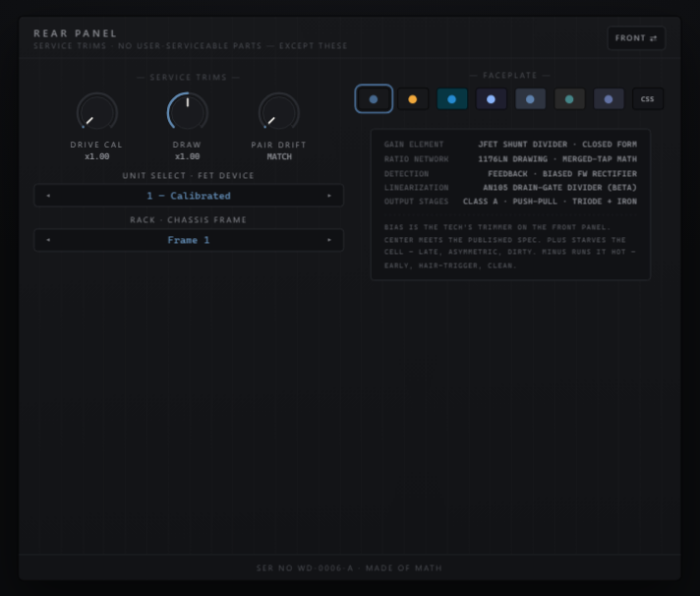The image size is (700, 596).
Task: Adjust the DRIVE CAL trim knob
Action: coord(97,112)
